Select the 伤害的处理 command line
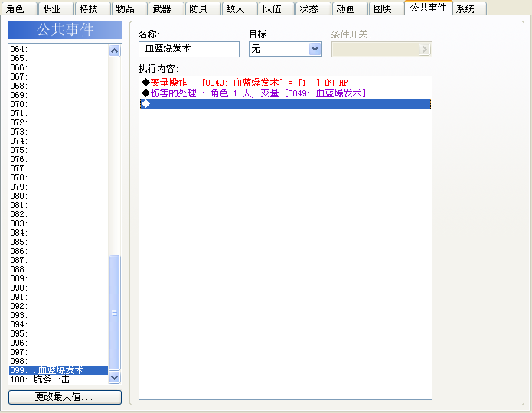 point(286,93)
